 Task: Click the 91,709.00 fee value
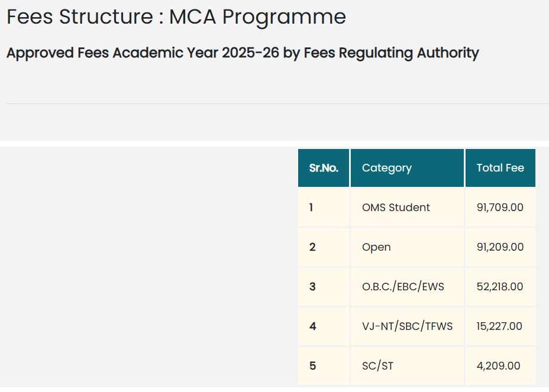tap(500, 208)
